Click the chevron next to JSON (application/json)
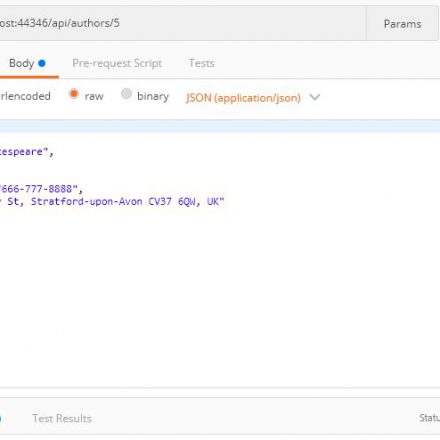This screenshot has height=440, width=440. point(315,97)
